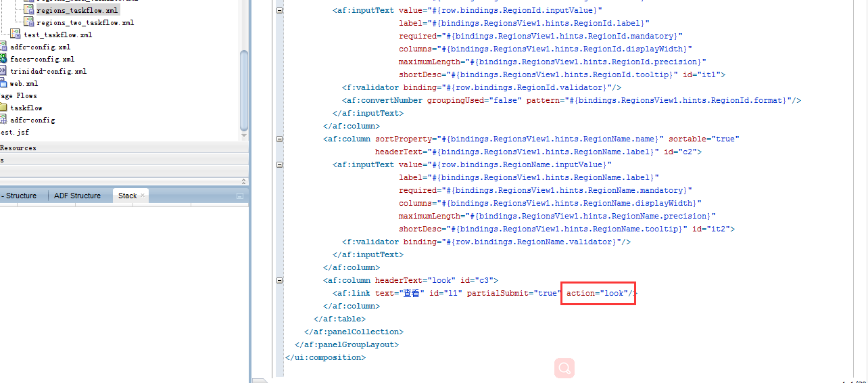Click partialSubmit="true" in the af:link line
Image resolution: width=868 pixels, height=383 pixels.
pyautogui.click(x=514, y=293)
